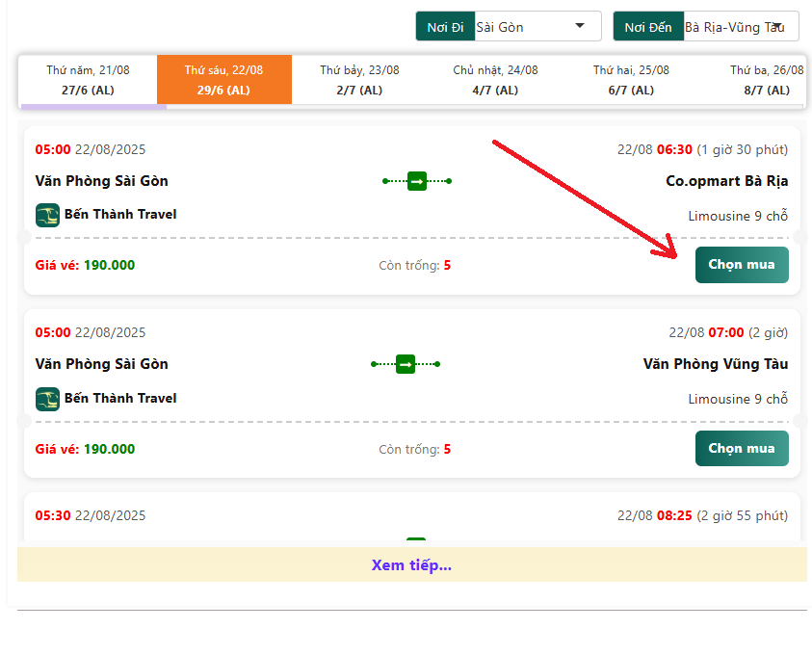Click the Văn Phòng Vũng Tàu destination name

(x=716, y=364)
